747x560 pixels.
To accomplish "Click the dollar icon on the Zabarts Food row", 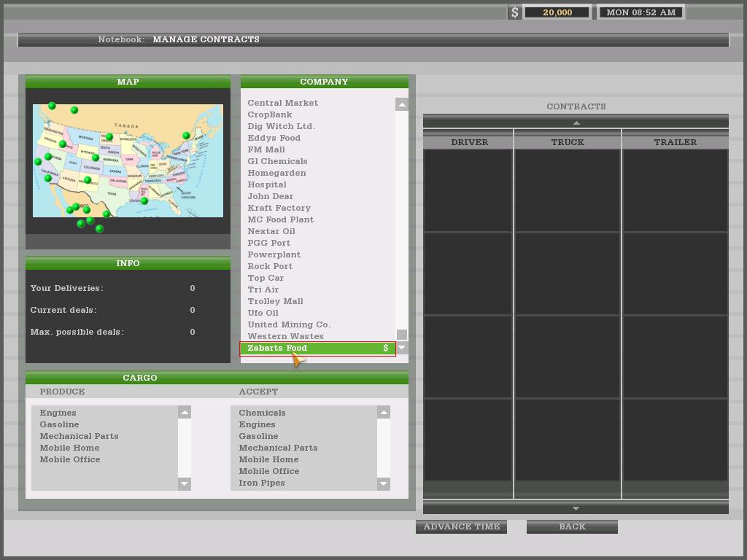I will coord(386,348).
